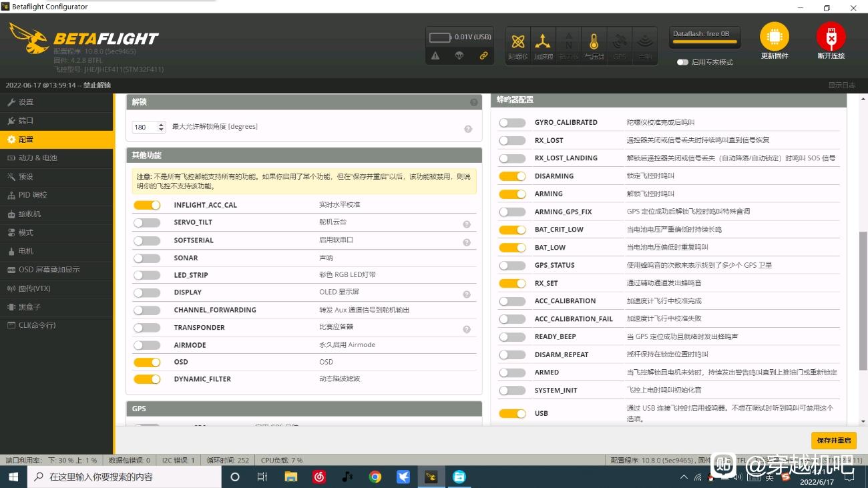Disable DYNAMIC_FILTER switch
The width and height of the screenshot is (868, 488).
147,379
